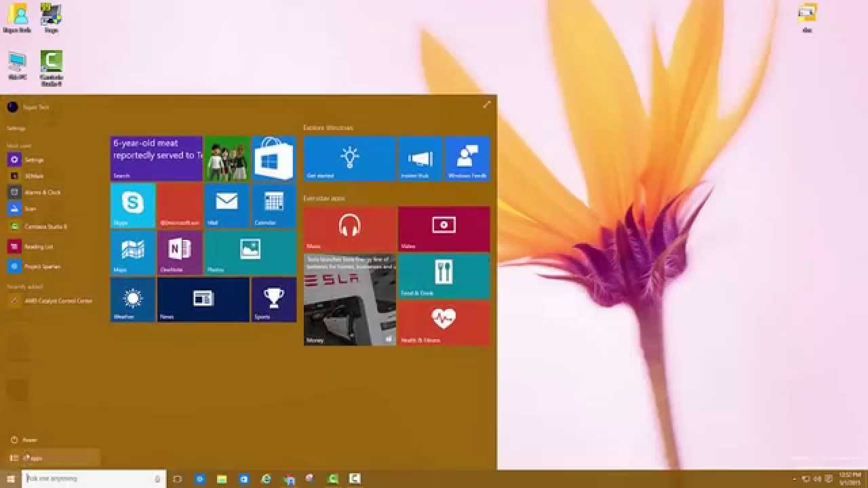Open the white C icon on taskbar
Image resolution: width=868 pixels, height=488 pixels.
[x=355, y=479]
